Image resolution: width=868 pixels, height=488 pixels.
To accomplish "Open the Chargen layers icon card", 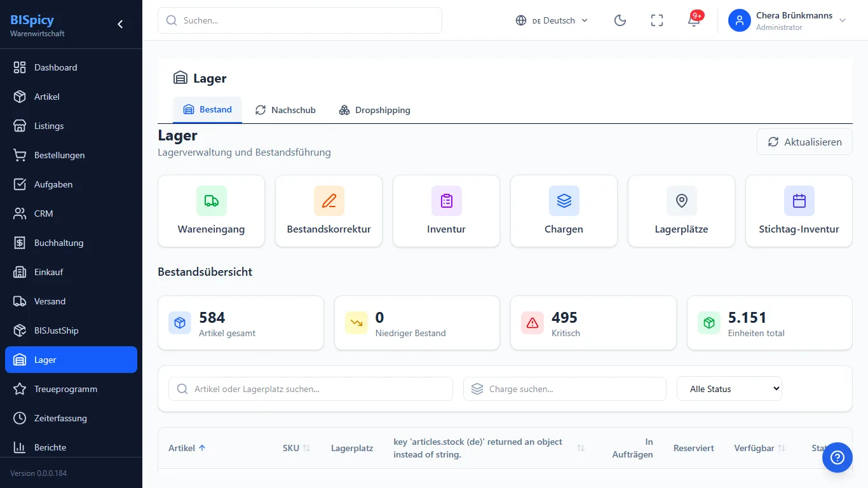I will click(x=564, y=211).
